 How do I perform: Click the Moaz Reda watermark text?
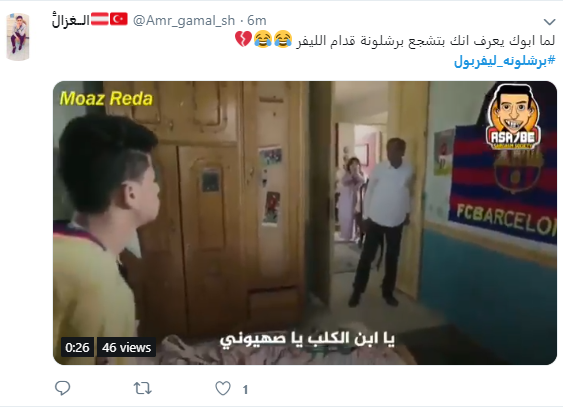(x=106, y=98)
